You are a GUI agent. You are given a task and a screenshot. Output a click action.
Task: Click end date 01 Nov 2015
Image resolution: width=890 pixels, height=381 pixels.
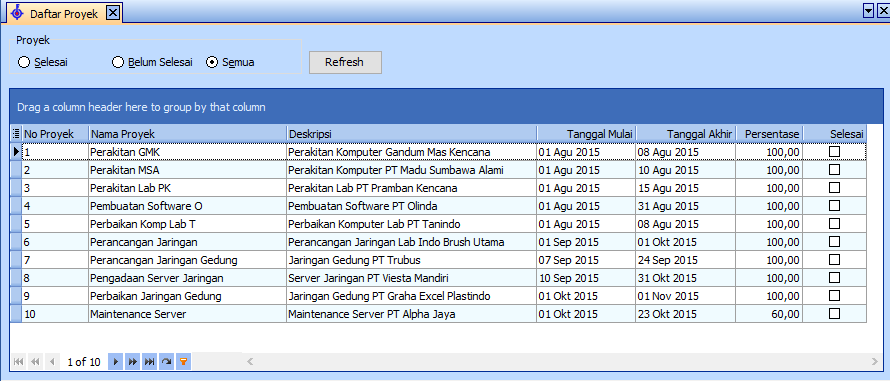686,296
